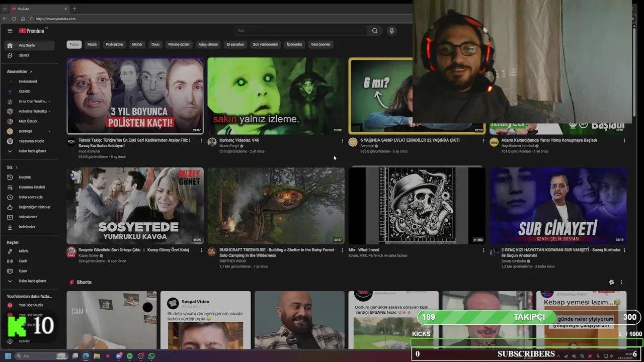Select the Yeni öneriler chip

point(320,44)
